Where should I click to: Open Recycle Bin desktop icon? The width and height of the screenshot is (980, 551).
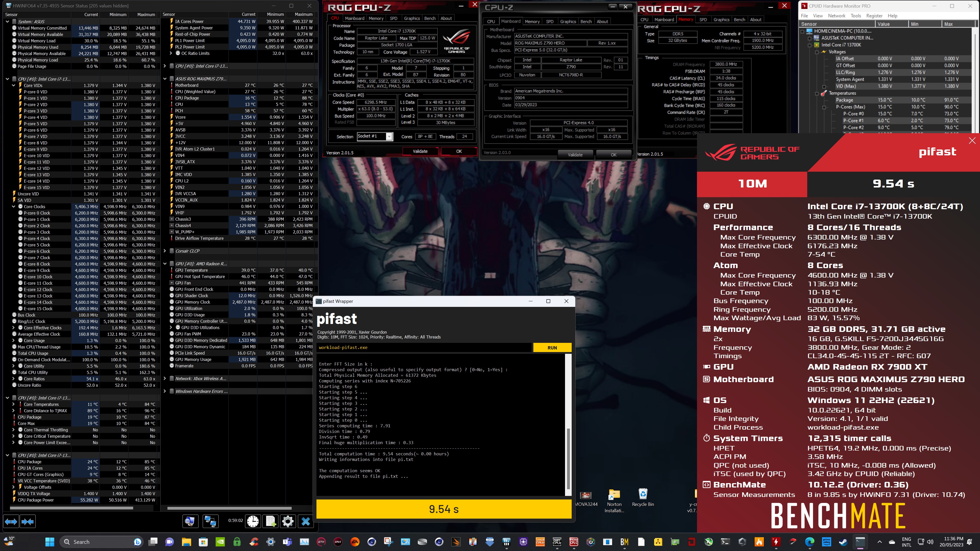643,497
